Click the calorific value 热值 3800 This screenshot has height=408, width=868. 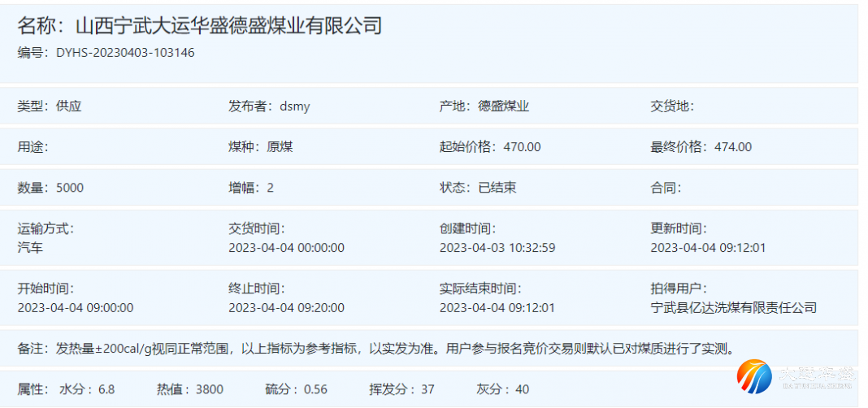tap(190, 389)
